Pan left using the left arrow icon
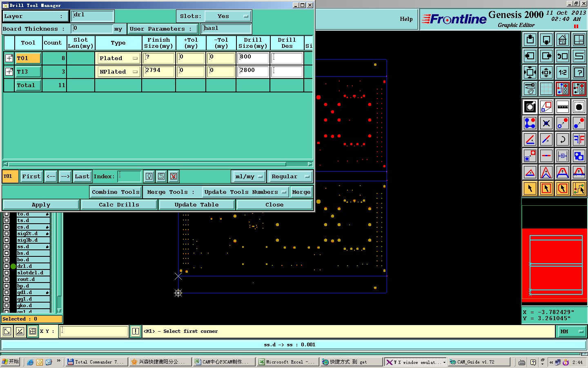The height and width of the screenshot is (368, 588). [x=530, y=56]
